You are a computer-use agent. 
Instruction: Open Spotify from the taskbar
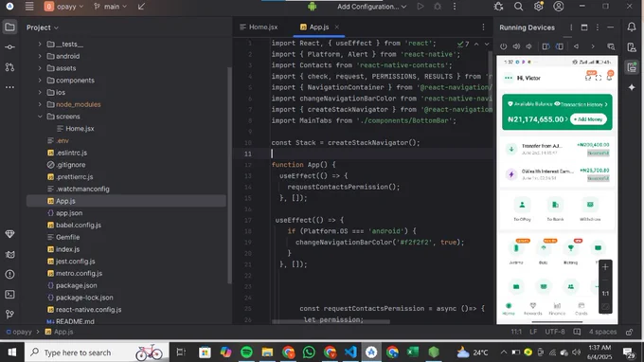click(246, 353)
